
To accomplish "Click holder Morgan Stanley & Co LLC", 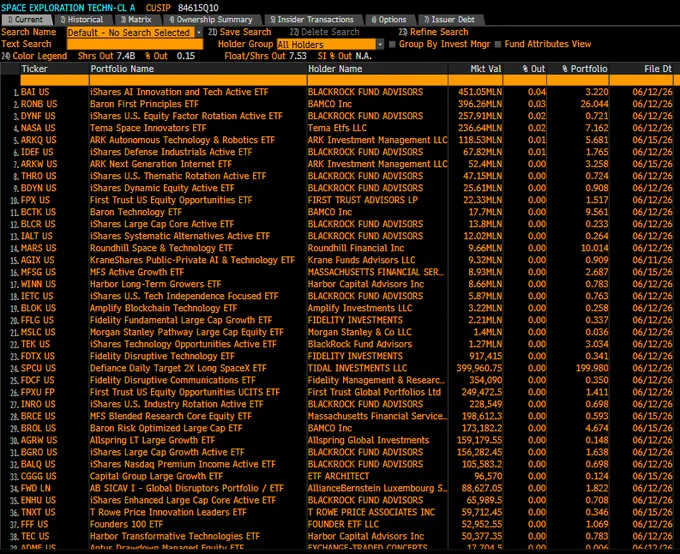I will click(x=360, y=332).
